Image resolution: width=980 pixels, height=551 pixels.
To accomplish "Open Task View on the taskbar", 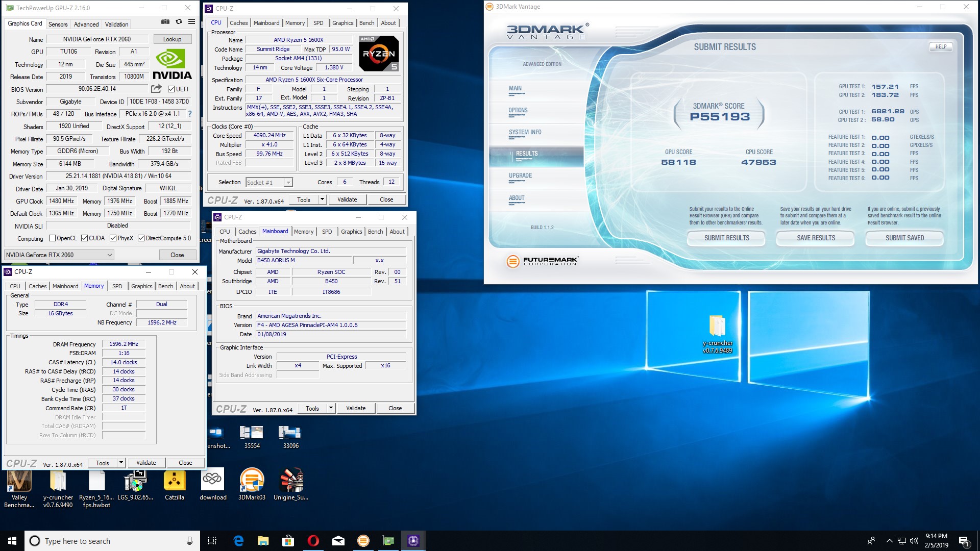I will (x=212, y=541).
